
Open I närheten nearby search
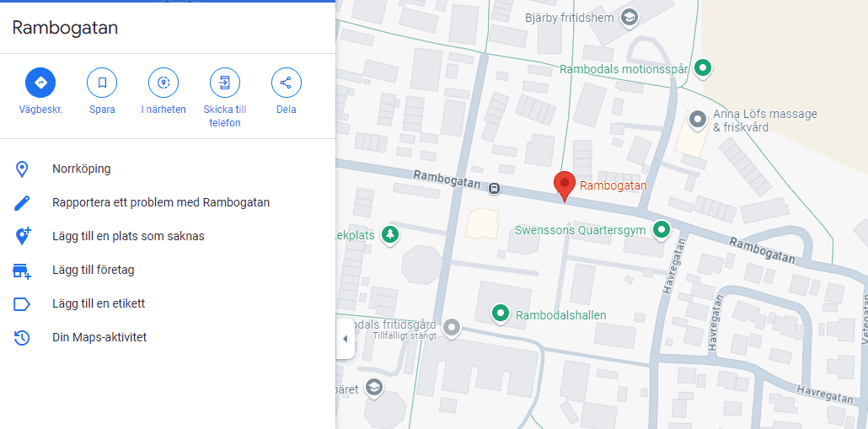point(163,83)
